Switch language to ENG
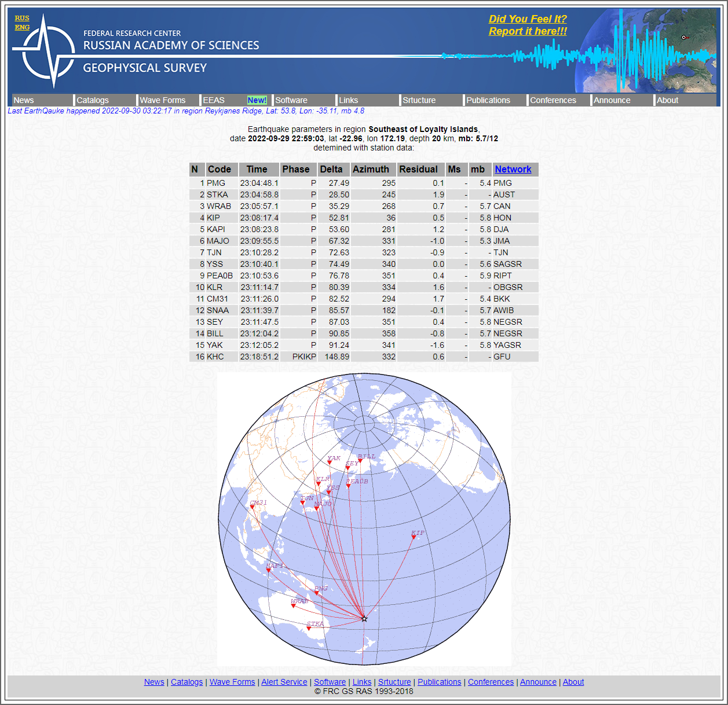Screen dimensions: 728x705 coord(22,27)
